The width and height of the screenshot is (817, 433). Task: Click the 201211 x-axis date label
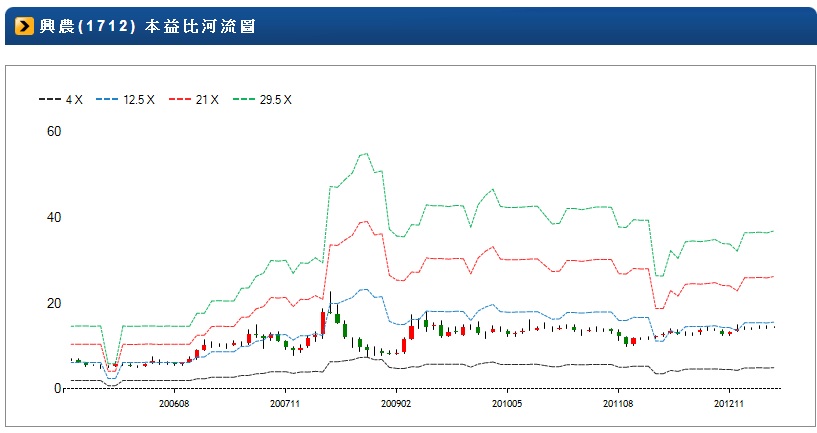point(729,404)
